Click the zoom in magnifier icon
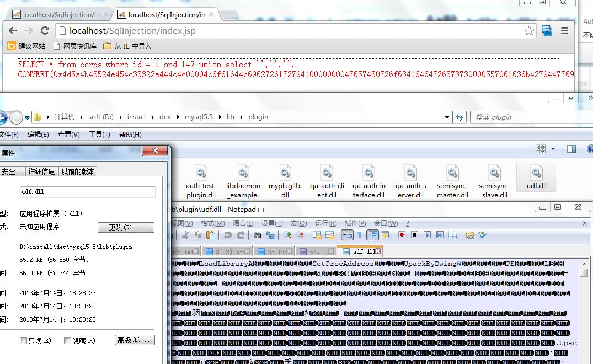593x364 pixels. tap(287, 235)
